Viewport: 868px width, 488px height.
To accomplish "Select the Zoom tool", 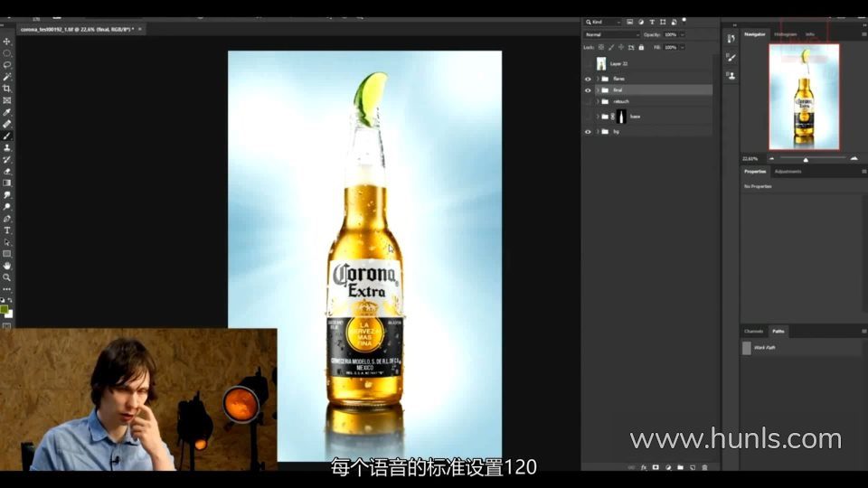I will coord(6,277).
